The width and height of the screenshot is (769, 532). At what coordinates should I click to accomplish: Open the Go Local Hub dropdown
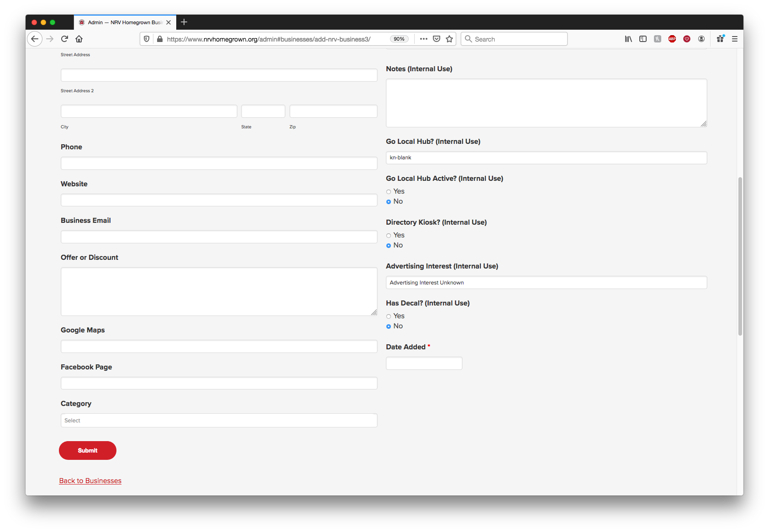(546, 158)
